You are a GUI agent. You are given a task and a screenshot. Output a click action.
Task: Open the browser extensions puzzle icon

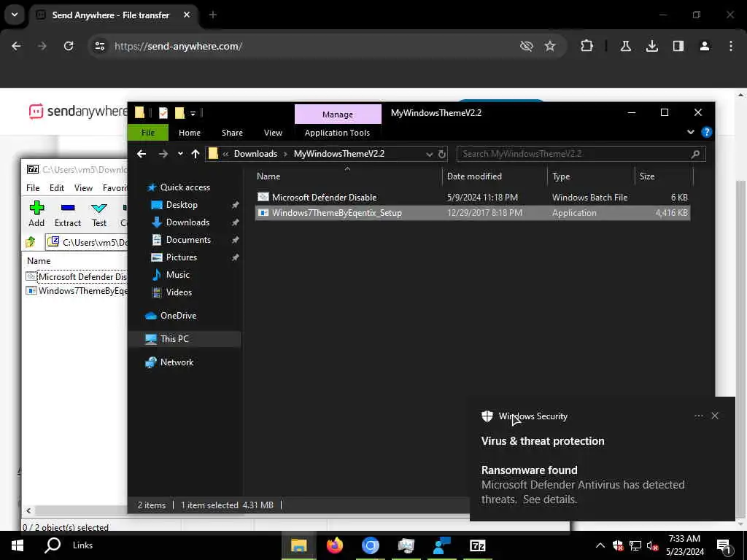coord(587,46)
